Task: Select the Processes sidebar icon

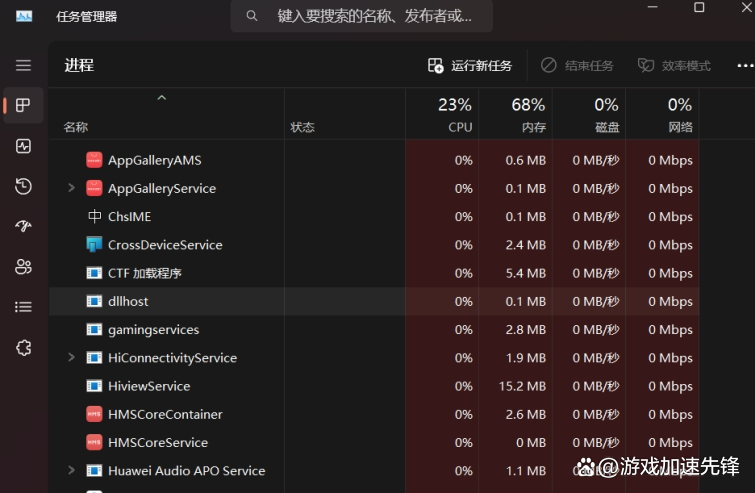Action: (23, 105)
